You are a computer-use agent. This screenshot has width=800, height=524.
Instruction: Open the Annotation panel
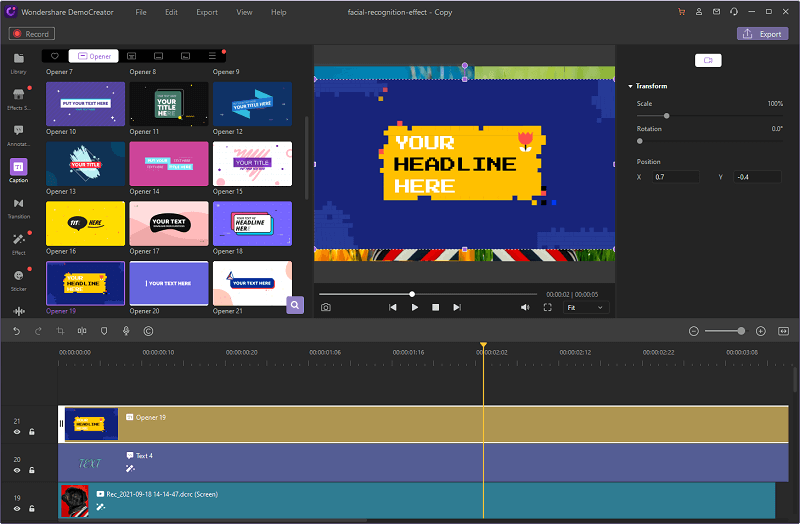[x=18, y=135]
